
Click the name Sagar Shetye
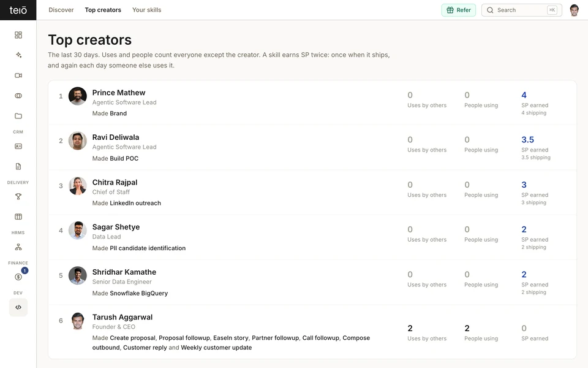[x=116, y=227]
